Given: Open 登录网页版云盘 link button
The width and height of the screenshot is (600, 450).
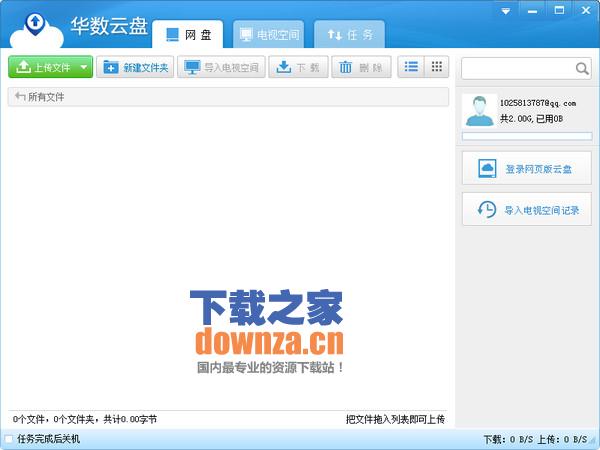Looking at the screenshot, I should click(x=527, y=168).
